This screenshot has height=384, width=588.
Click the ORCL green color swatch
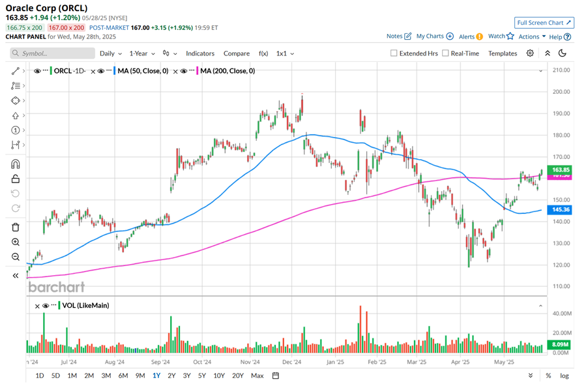[x=51, y=71]
